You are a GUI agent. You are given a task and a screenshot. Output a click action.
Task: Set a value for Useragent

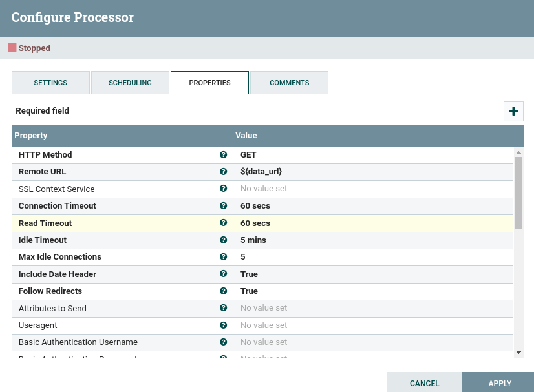coord(343,325)
